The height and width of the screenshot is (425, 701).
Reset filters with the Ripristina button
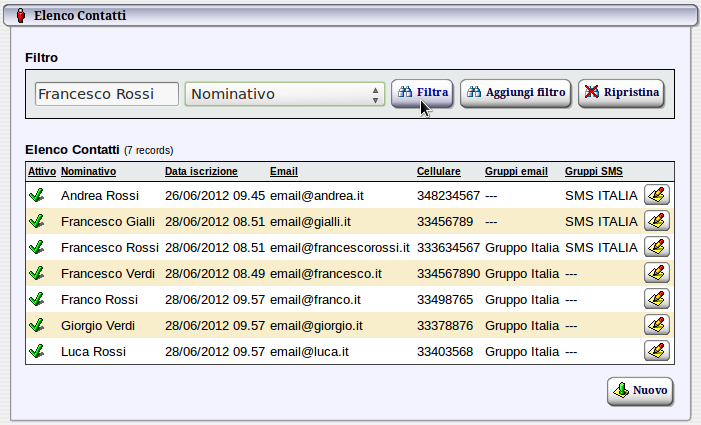621,93
